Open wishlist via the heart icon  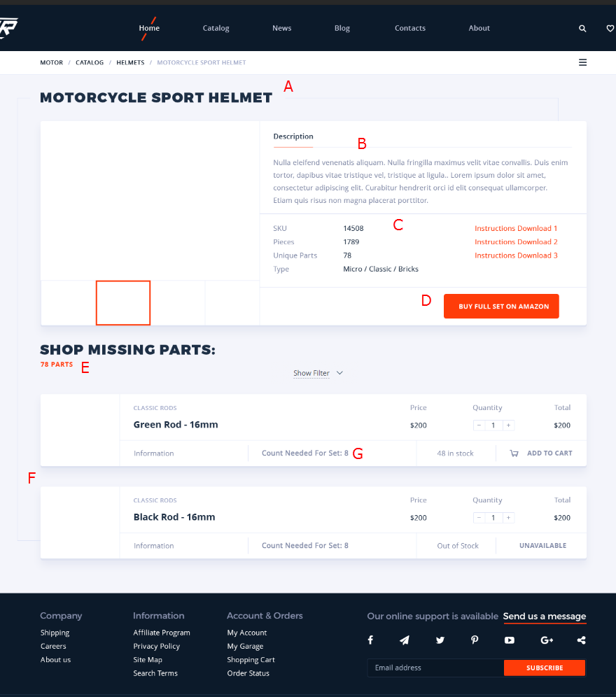610,29
